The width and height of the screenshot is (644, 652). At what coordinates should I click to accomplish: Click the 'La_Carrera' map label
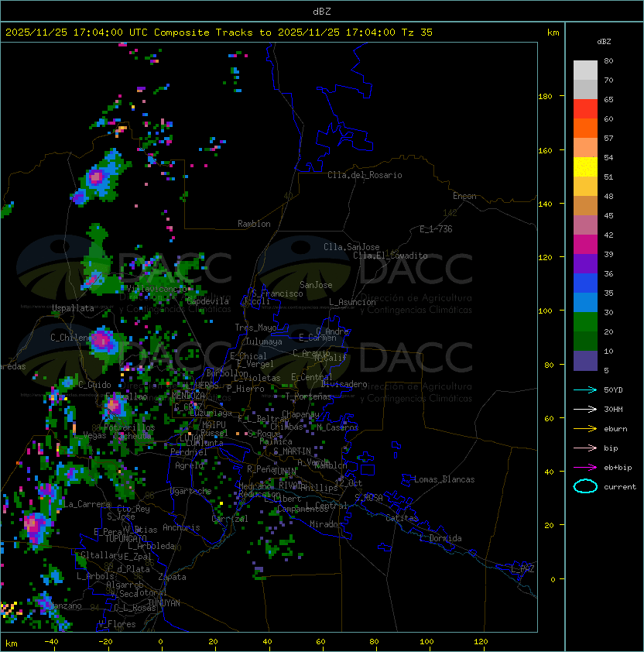[x=87, y=504]
